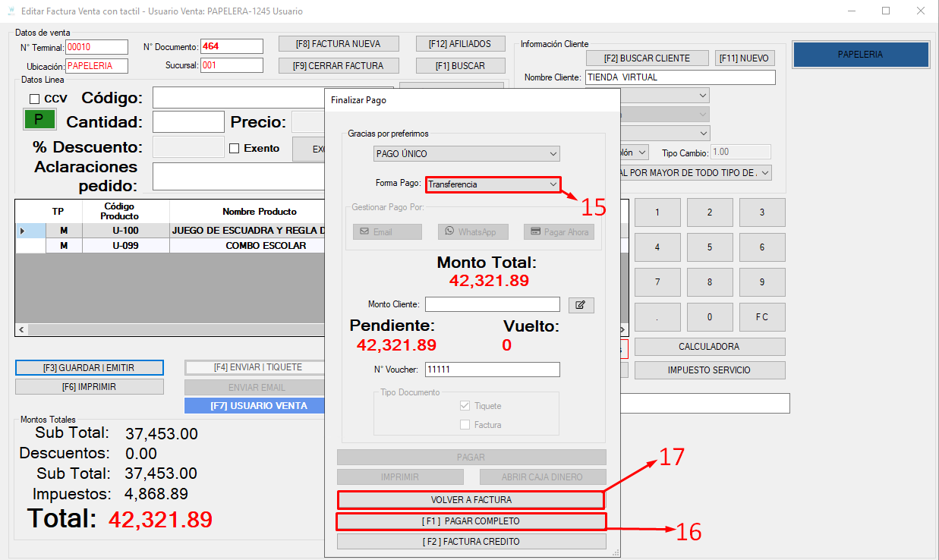The image size is (939, 560).
Task: Click F2 FACTURA CREDITO button
Action: (471, 542)
